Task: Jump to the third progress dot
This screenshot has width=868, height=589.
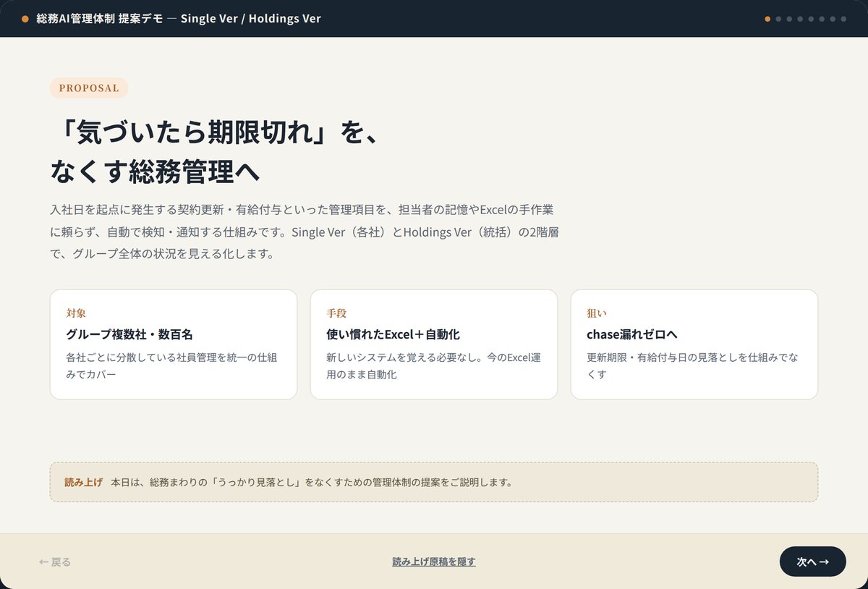Action: coord(789,19)
